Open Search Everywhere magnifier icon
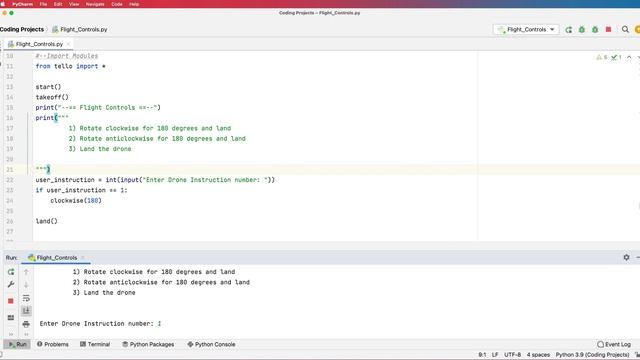 [625, 30]
